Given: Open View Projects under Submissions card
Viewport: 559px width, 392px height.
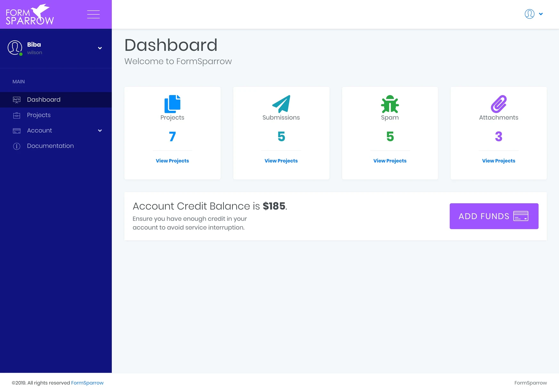Looking at the screenshot, I should pos(281,161).
